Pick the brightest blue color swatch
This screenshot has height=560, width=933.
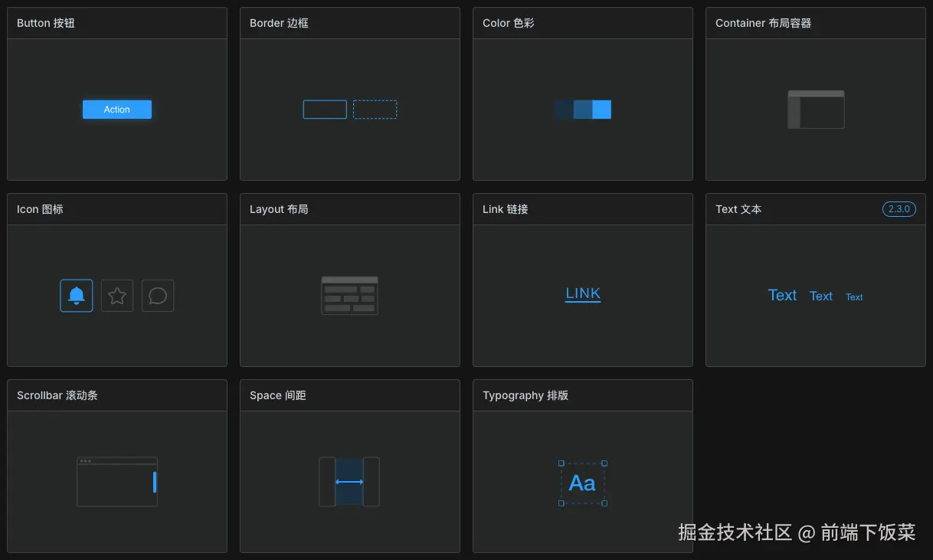point(602,110)
